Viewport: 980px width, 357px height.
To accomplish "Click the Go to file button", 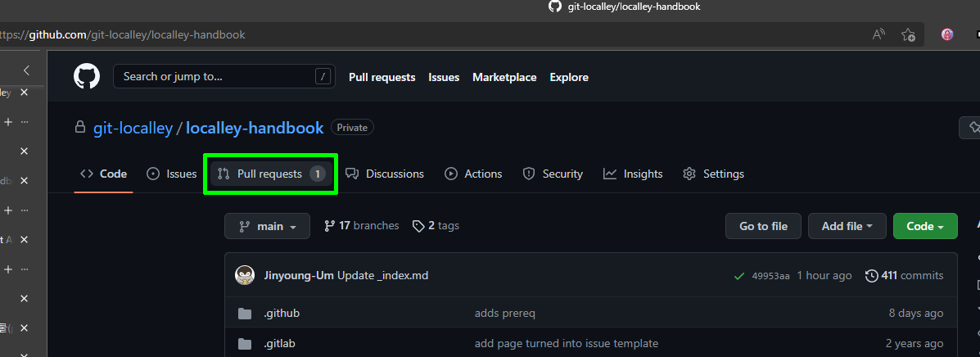I will (763, 226).
